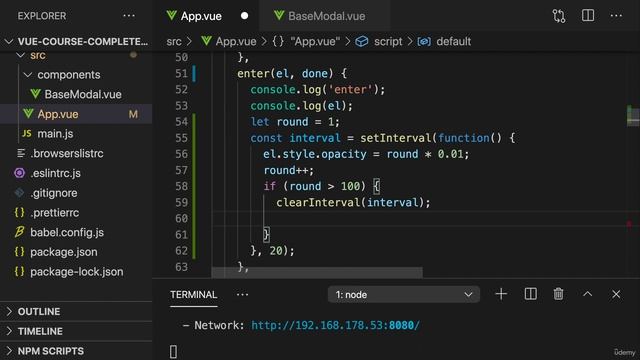Open terminal panel more tabs ellipsis
640x360 pixels.
(x=242, y=295)
